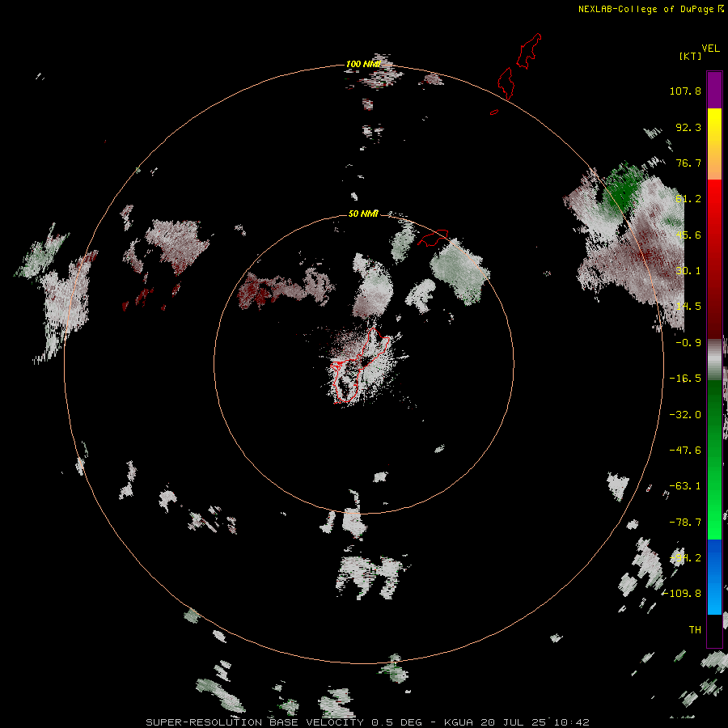This screenshot has width=728, height=728.
Task: Pick the purple segment of the color bar
Action: (x=714, y=90)
